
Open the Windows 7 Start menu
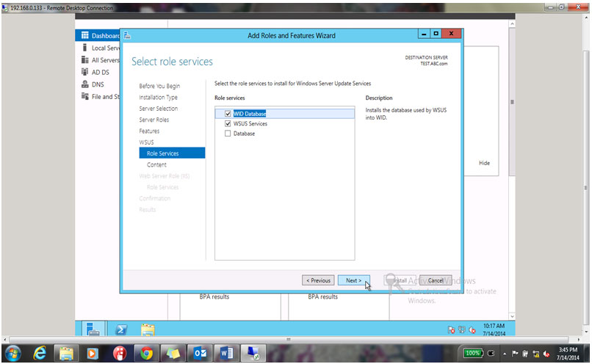(12, 354)
